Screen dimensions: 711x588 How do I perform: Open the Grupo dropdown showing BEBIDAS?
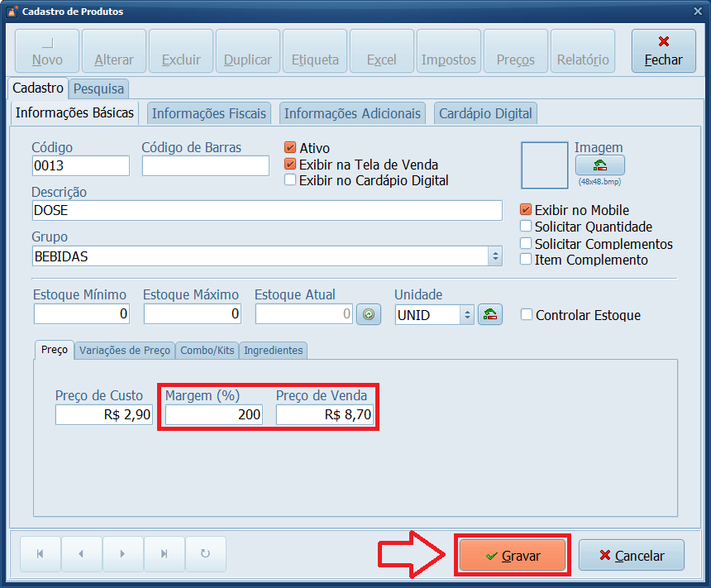(x=495, y=256)
